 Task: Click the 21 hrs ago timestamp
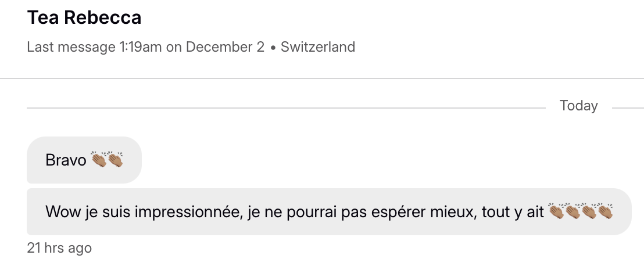(x=59, y=248)
